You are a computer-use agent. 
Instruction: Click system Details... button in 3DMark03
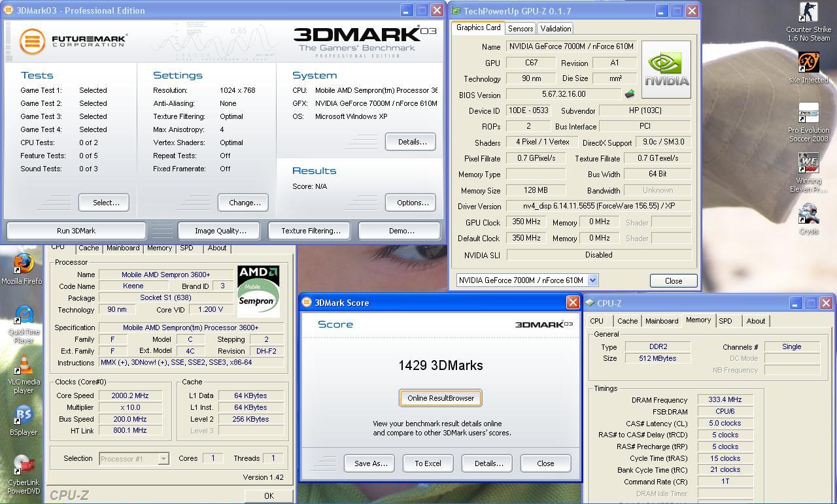point(411,142)
